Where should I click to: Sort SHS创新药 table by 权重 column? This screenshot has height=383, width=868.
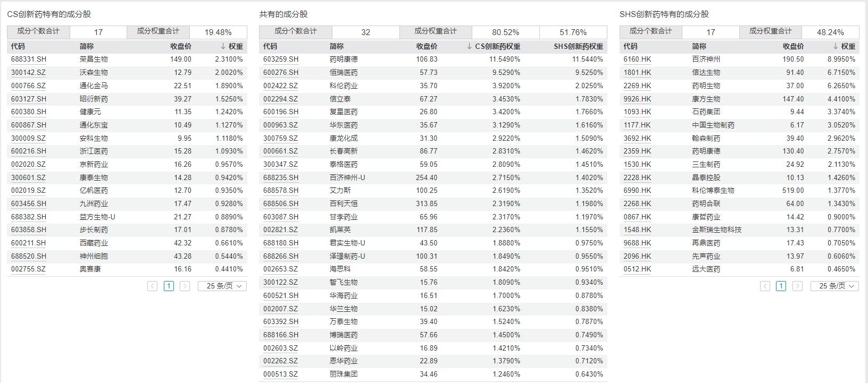point(845,46)
